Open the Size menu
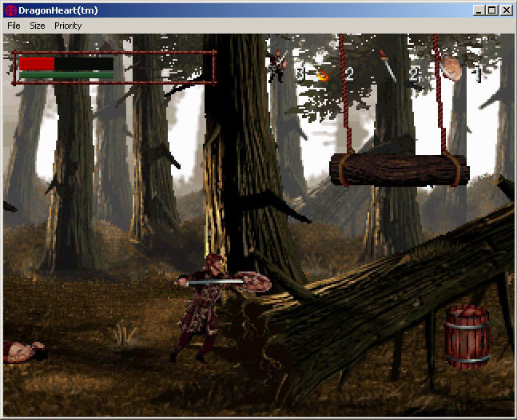This screenshot has height=420, width=517. [x=38, y=26]
